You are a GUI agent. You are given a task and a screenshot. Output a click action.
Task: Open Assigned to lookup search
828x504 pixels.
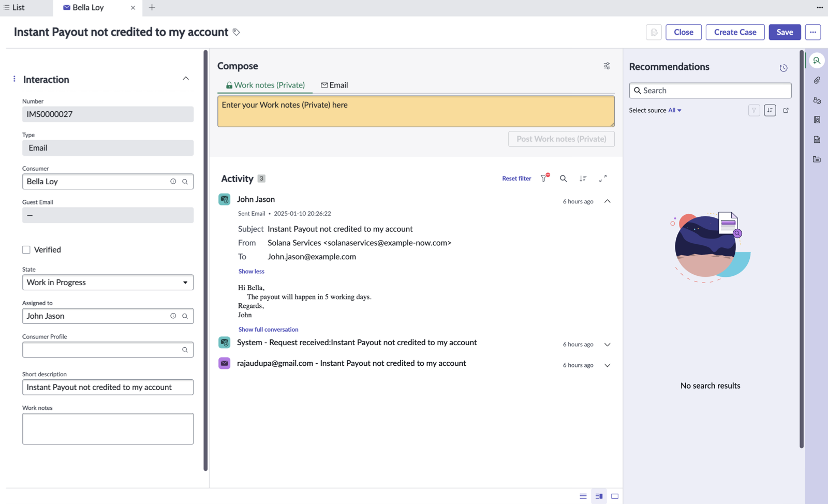click(x=185, y=316)
